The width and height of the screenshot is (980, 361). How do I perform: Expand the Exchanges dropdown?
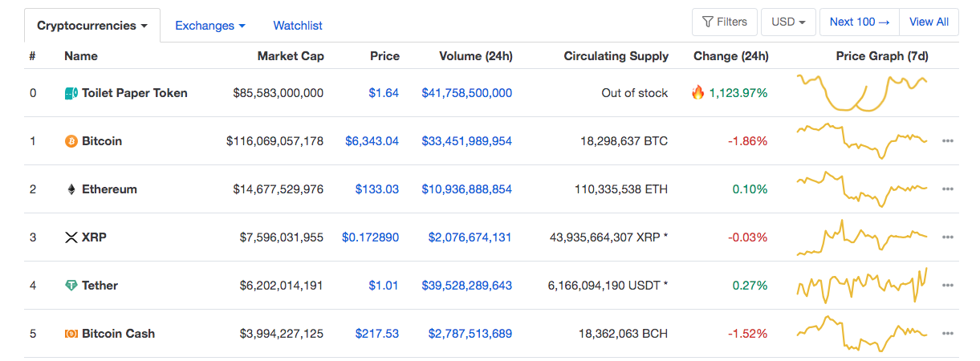(210, 26)
